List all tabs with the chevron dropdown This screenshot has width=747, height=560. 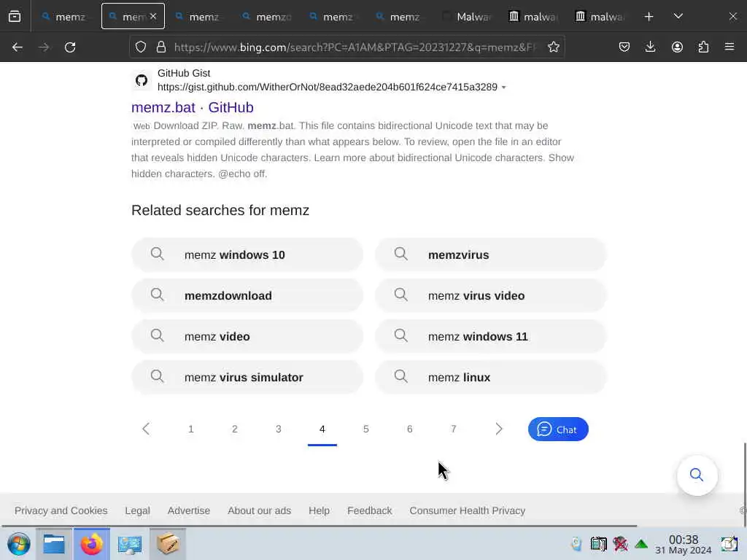pos(678,17)
